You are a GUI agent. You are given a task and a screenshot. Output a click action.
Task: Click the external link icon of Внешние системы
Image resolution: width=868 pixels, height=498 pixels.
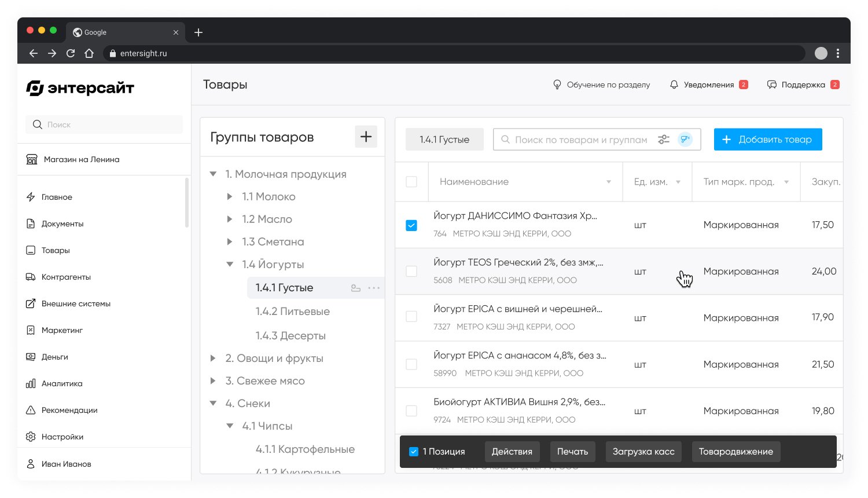[x=31, y=303]
